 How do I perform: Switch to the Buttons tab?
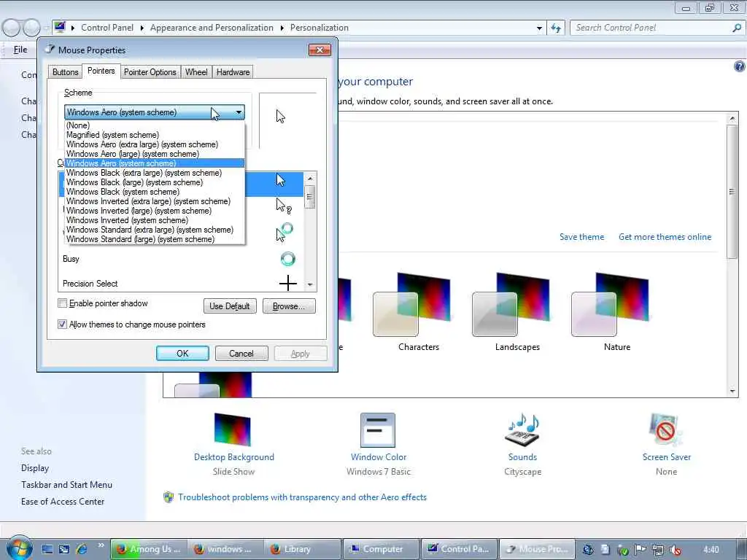65,72
